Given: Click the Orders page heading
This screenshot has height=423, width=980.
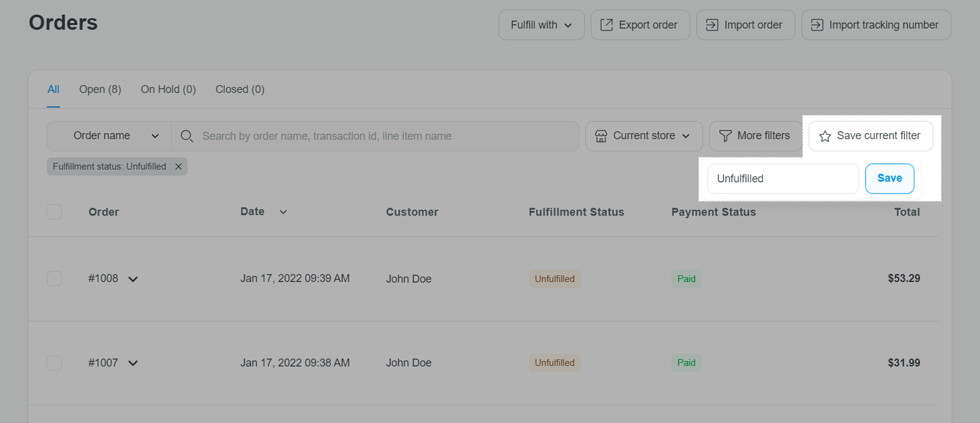Looking at the screenshot, I should (63, 23).
